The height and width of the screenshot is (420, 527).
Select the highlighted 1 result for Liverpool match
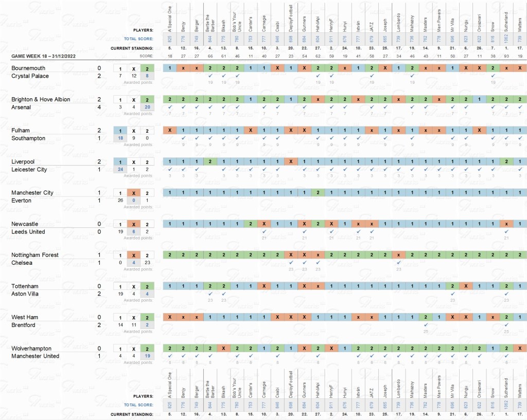tap(120, 161)
